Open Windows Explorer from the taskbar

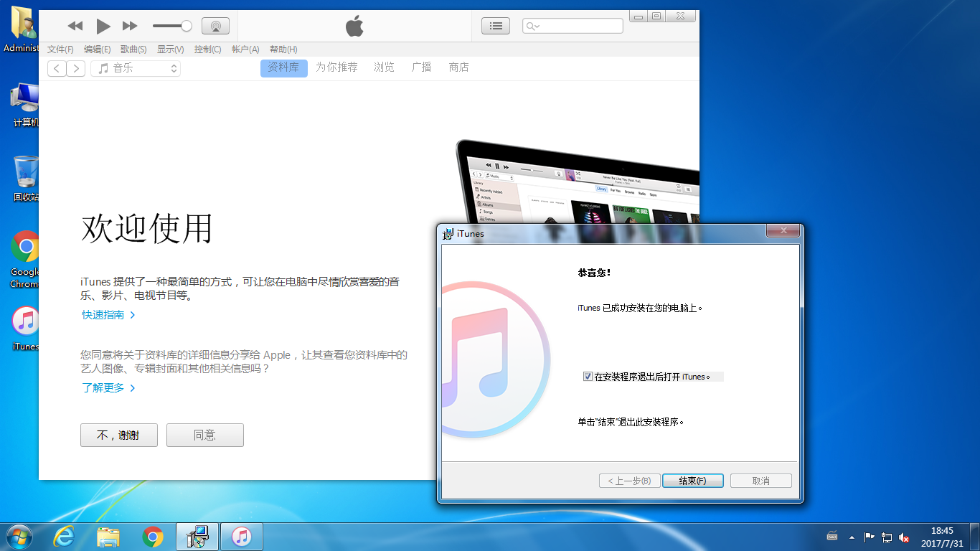coord(108,537)
